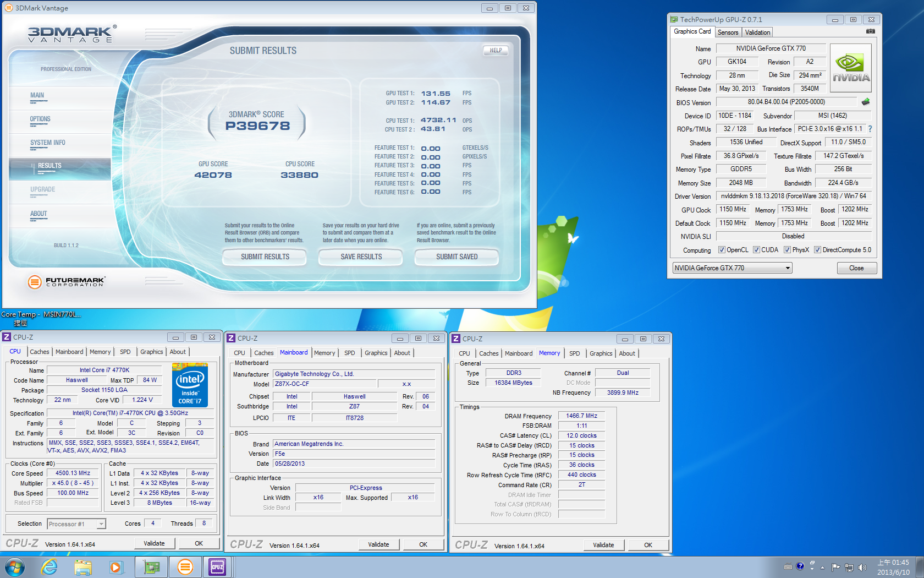Click the GPU Clock 1150 MHz field
The height and width of the screenshot is (578, 924).
[733, 210]
